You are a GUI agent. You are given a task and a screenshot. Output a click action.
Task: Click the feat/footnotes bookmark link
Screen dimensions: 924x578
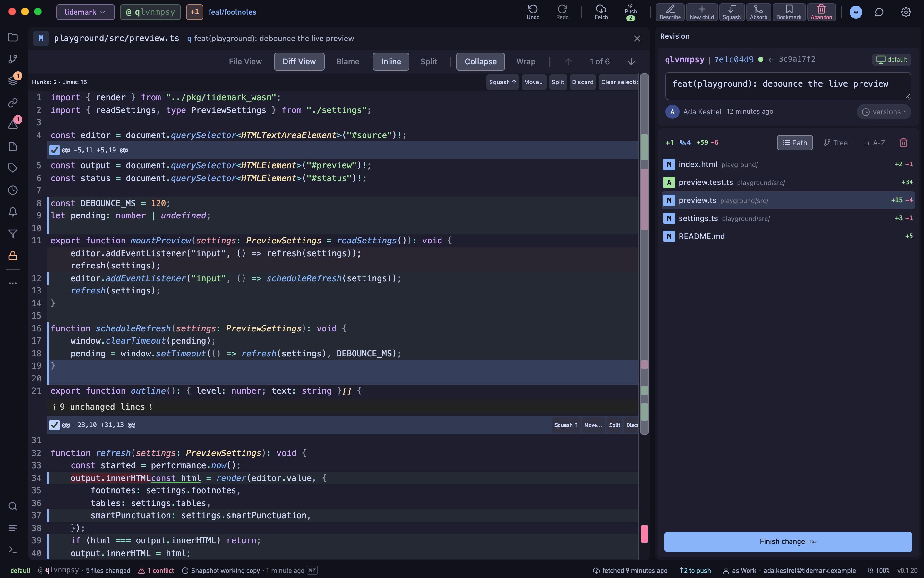coord(232,12)
